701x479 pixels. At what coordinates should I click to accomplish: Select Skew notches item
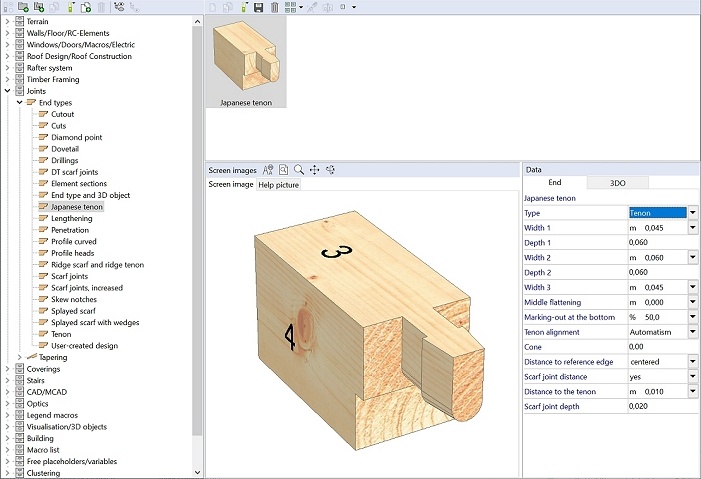(74, 299)
